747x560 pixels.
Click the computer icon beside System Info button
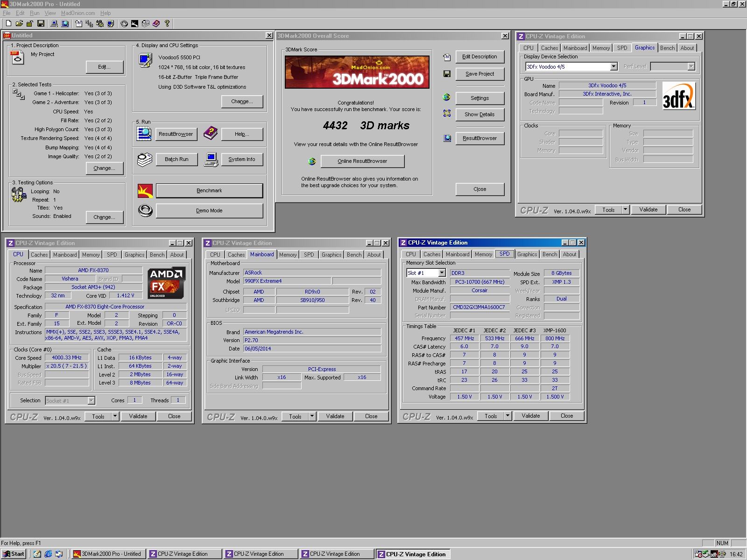tap(211, 160)
